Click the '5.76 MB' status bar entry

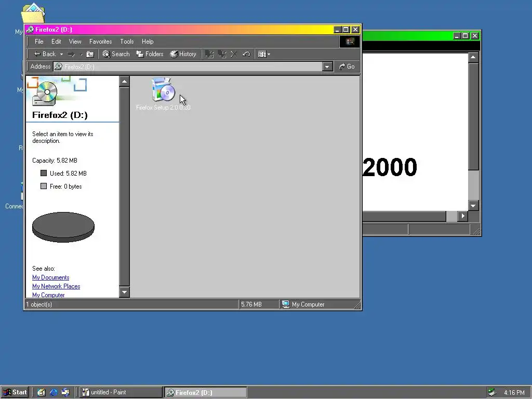[251, 304]
